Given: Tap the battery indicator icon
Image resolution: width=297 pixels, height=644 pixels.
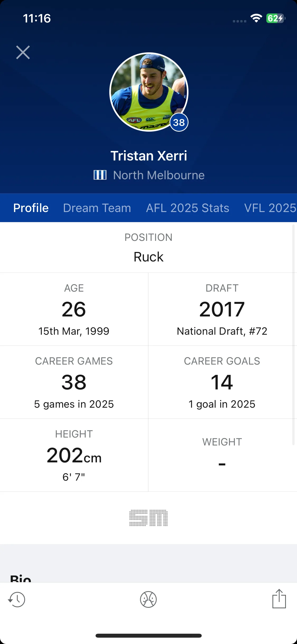Looking at the screenshot, I should pos(276,18).
